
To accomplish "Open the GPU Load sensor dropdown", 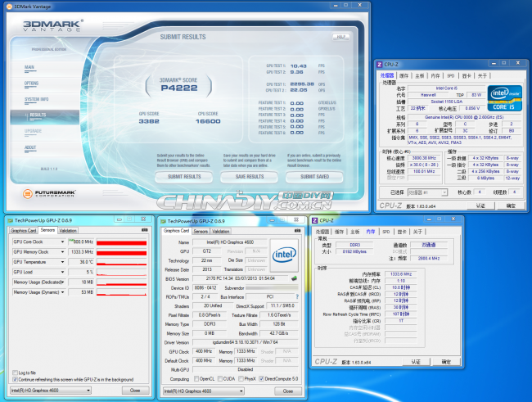I will (x=62, y=272).
